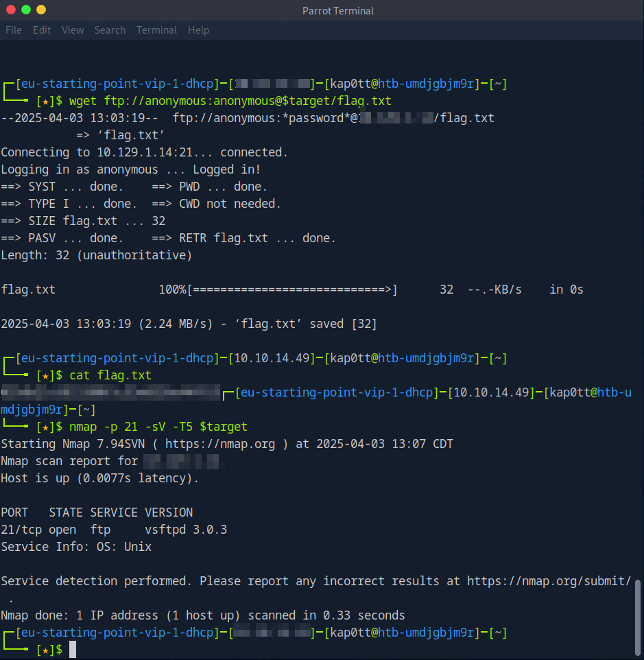This screenshot has width=644, height=660.
Task: Click the 'vsftpd 3.0.3' version text
Action: point(186,530)
